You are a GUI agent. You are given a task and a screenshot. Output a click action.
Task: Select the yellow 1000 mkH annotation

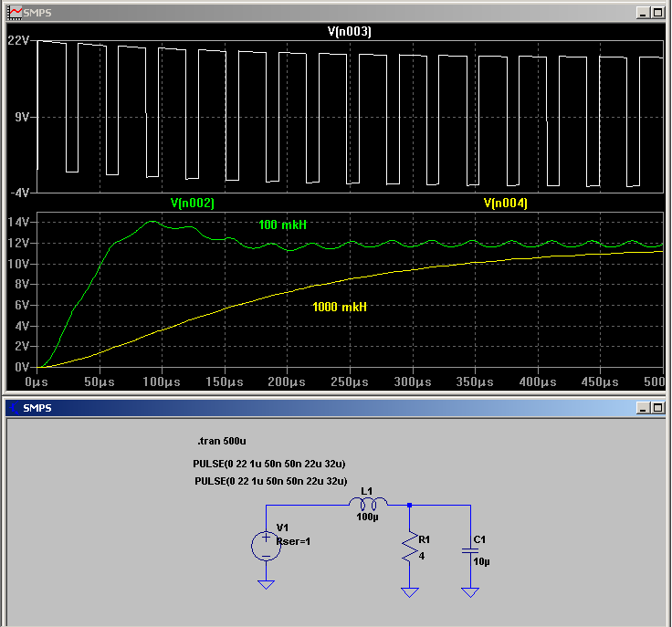click(x=340, y=307)
